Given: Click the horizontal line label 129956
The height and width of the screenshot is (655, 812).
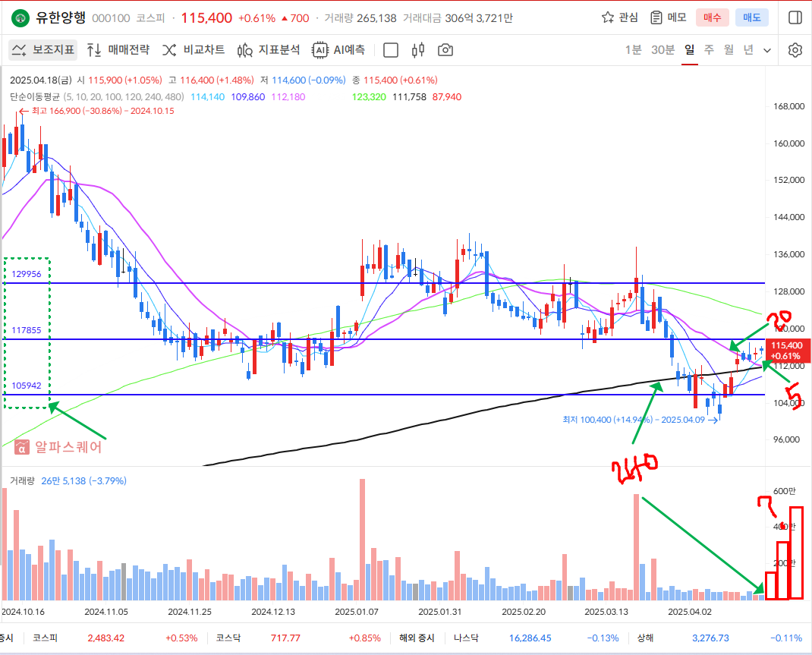Looking at the screenshot, I should tap(27, 274).
